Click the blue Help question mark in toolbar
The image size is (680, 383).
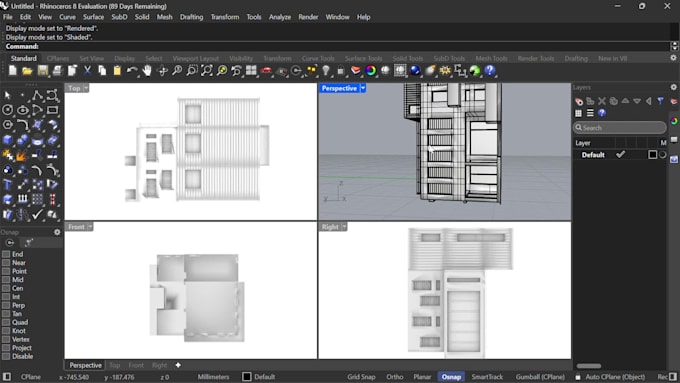click(x=490, y=70)
